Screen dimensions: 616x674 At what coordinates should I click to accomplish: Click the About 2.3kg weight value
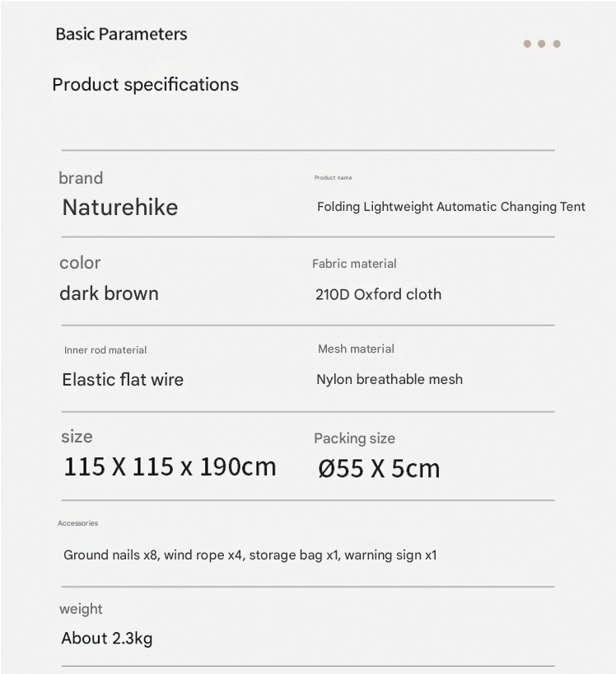pyautogui.click(x=107, y=639)
